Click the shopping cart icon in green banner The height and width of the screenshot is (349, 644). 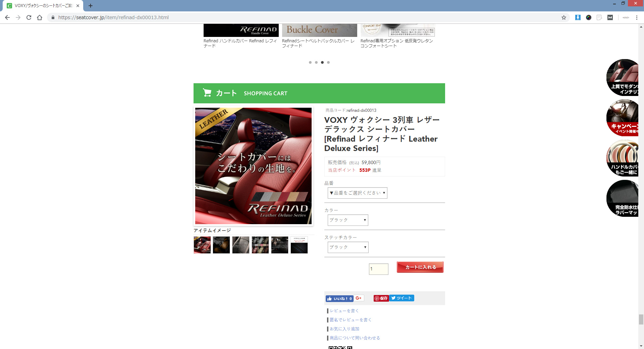(207, 93)
